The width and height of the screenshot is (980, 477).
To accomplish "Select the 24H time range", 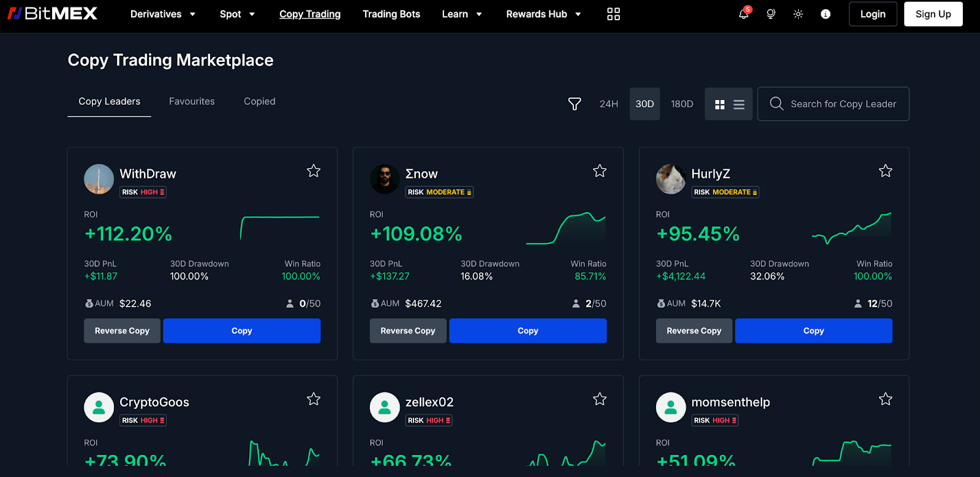I will pyautogui.click(x=609, y=104).
